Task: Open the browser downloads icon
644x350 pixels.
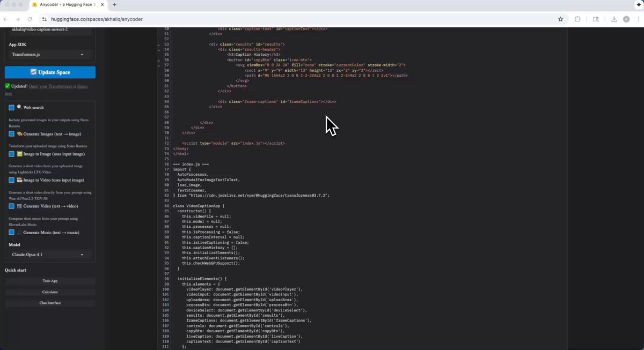Action: 614,19
